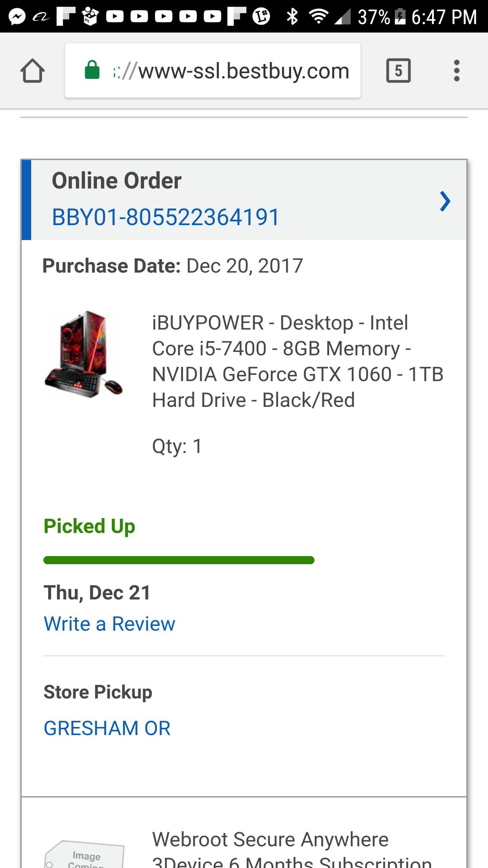Tap the battery charging icon
488x868 pixels.
pos(400,16)
